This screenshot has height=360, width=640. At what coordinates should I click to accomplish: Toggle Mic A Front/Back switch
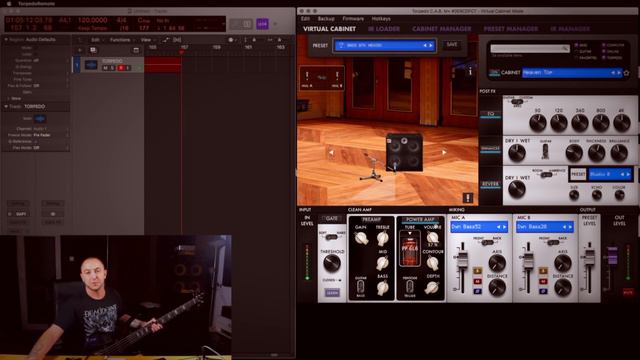[487, 242]
